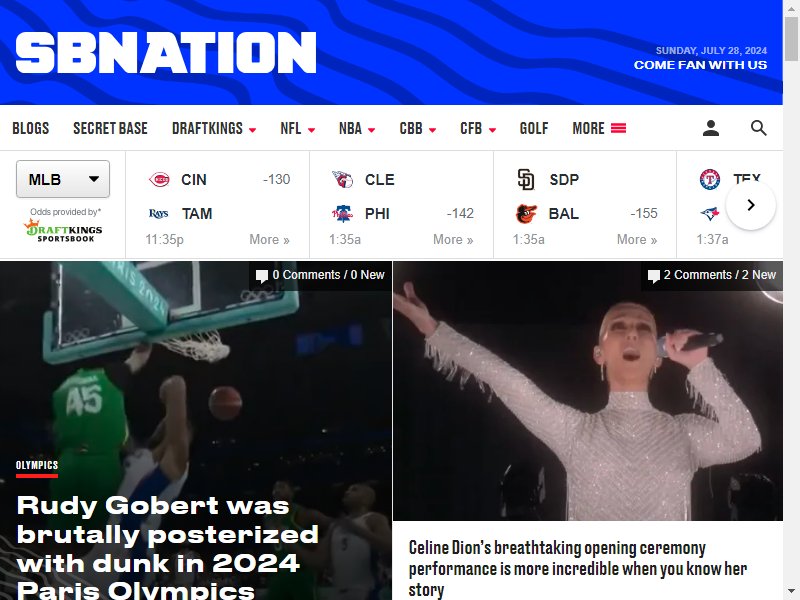The image size is (800, 600).
Task: Show next games with the right arrow
Action: tap(751, 205)
